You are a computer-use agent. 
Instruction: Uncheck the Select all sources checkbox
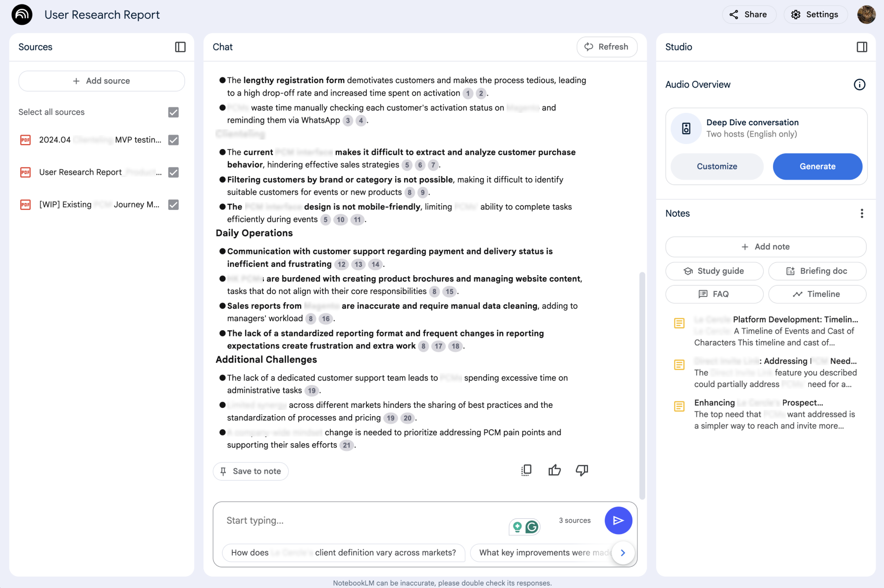click(x=173, y=112)
